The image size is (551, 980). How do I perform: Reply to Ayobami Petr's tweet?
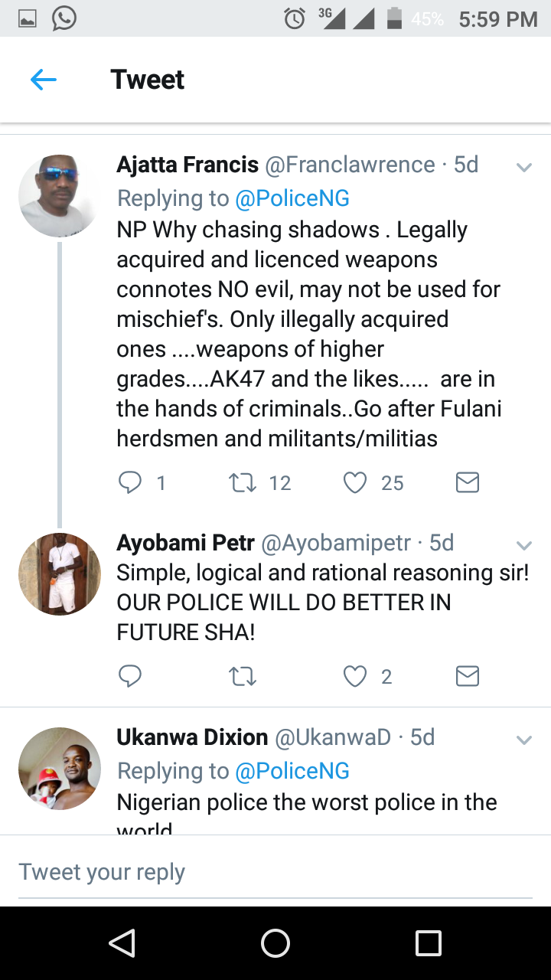131,676
